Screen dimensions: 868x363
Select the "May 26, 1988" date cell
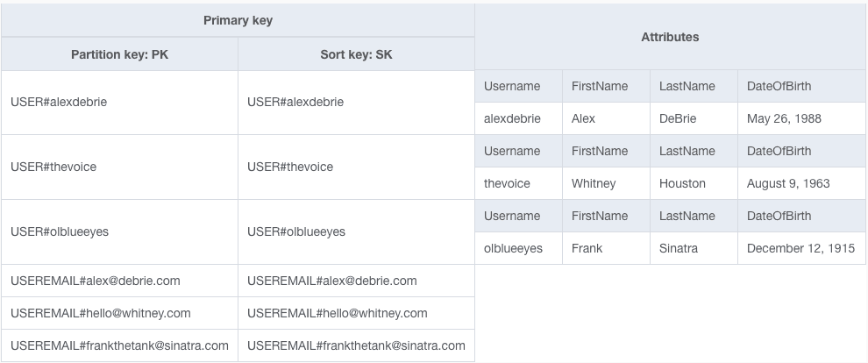pos(784,118)
